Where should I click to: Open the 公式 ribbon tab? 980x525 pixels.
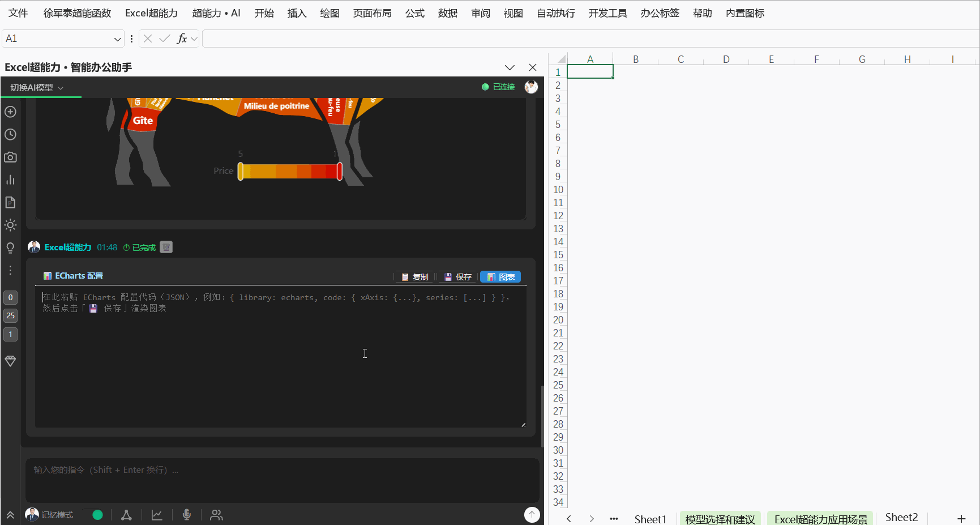[x=414, y=13]
